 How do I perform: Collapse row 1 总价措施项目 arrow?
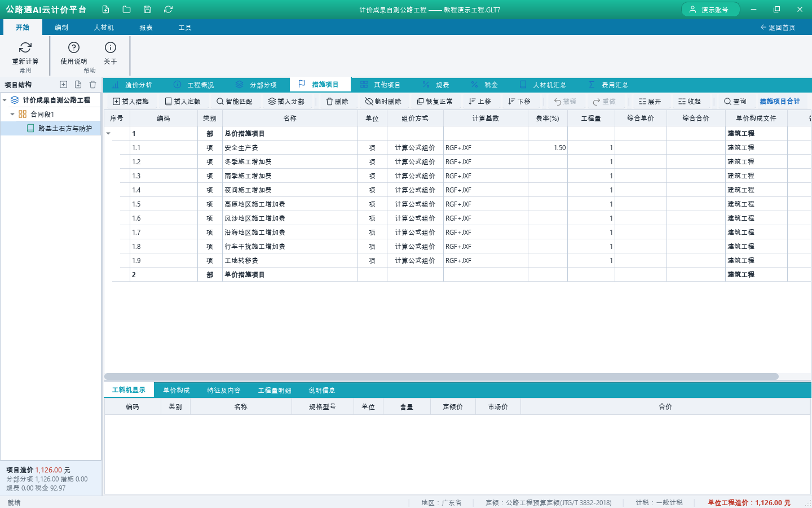pyautogui.click(x=108, y=134)
